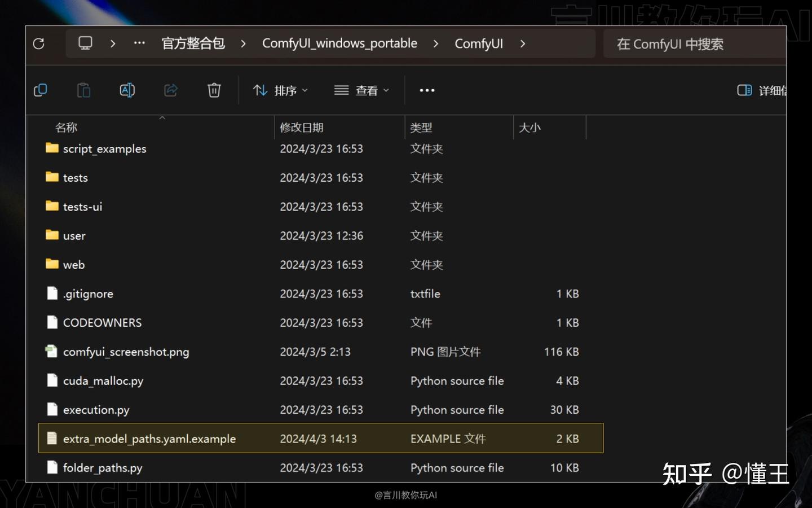
Task: Select extra_model_paths.yaml.example file name
Action: (149, 439)
